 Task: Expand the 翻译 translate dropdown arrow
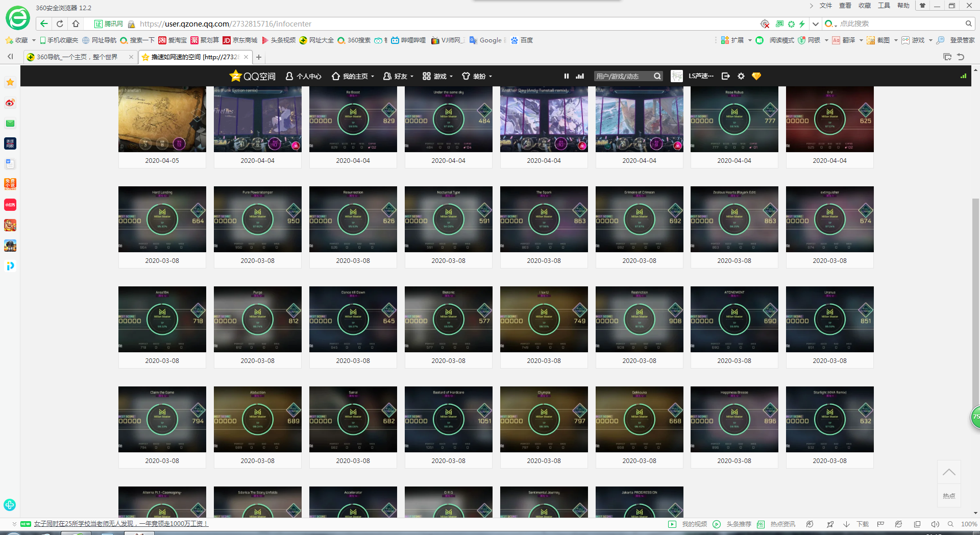[x=861, y=40]
